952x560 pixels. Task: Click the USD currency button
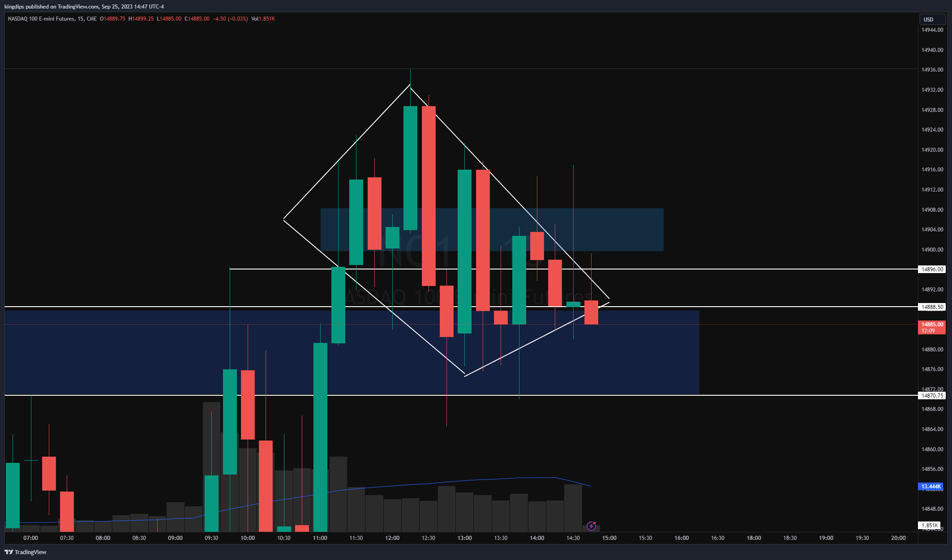(932, 19)
